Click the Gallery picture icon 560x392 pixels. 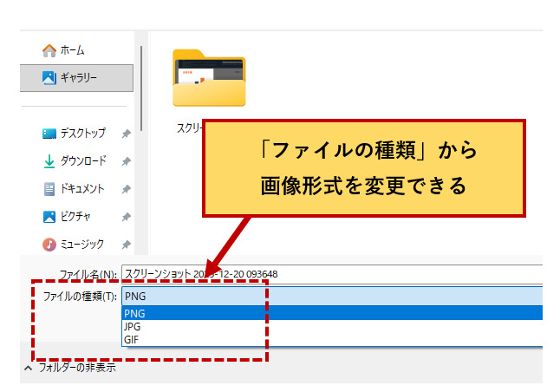click(49, 77)
